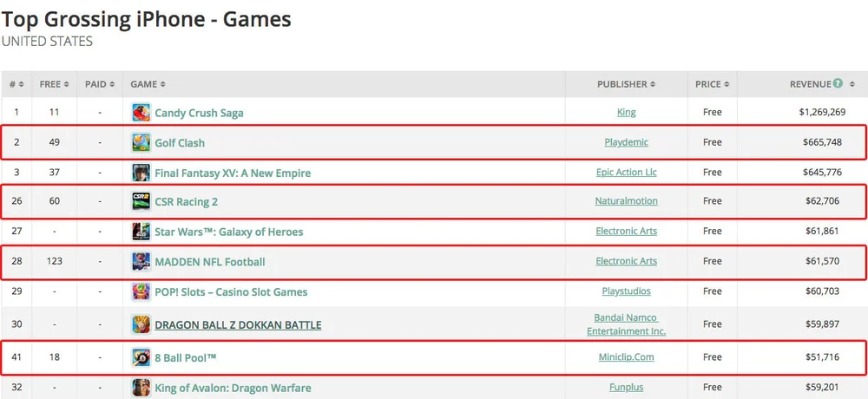This screenshot has height=399, width=868.
Task: Open the MADDEN NFL Football app icon
Action: (141, 262)
